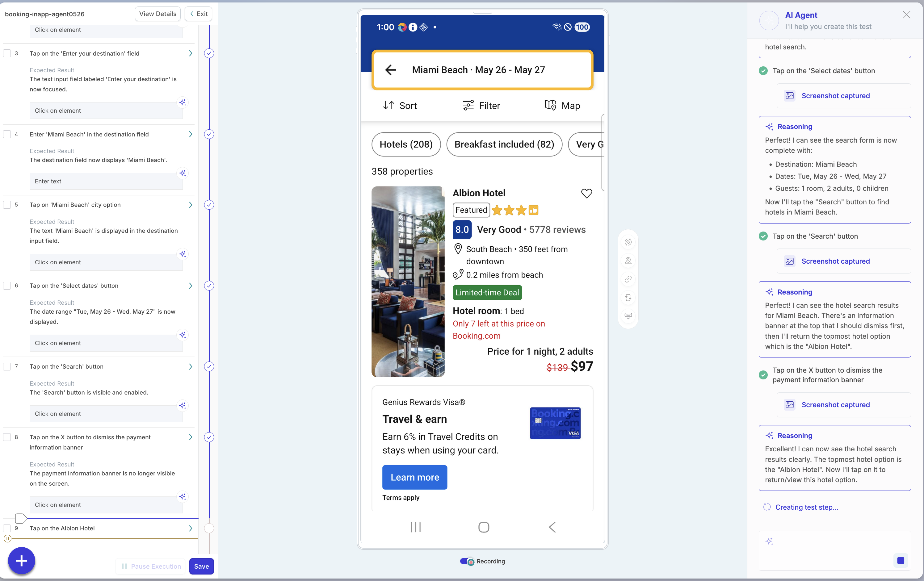Tap the Android home button
Viewport: 924px width, 581px height.
click(x=484, y=527)
